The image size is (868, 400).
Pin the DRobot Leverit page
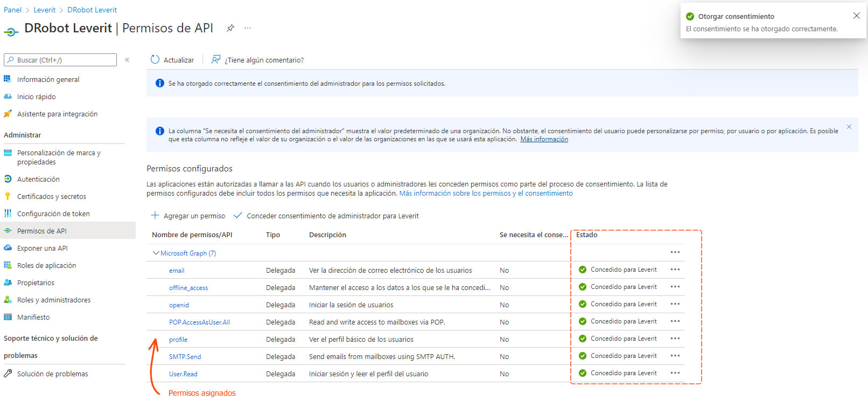(x=230, y=28)
